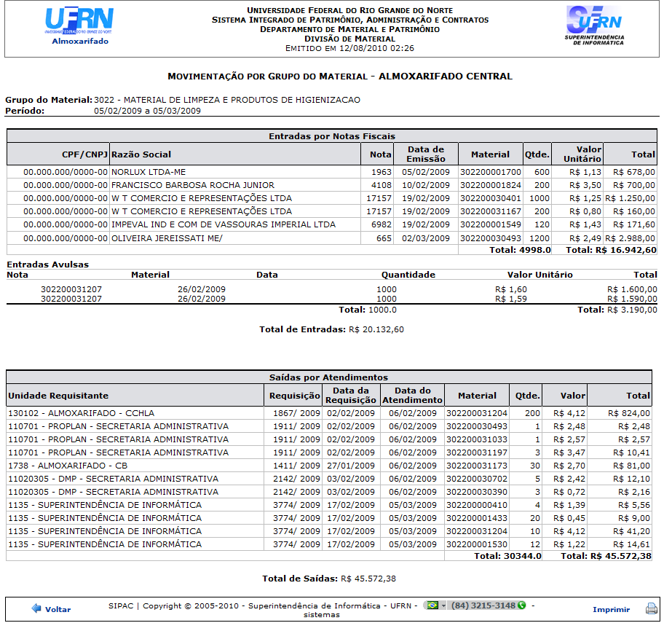672x631 pixels.
Task: Select the material group '3022 - Material de Limpeza' text
Action: (x=227, y=100)
